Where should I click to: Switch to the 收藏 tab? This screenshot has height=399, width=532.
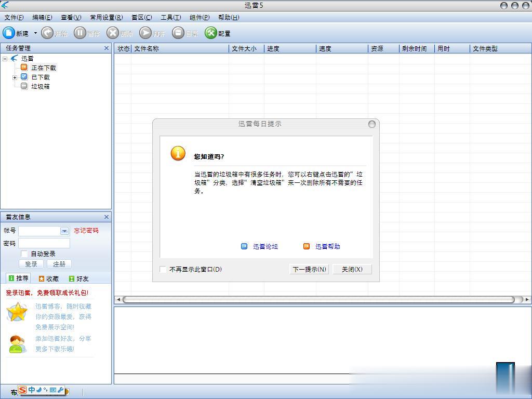point(48,278)
